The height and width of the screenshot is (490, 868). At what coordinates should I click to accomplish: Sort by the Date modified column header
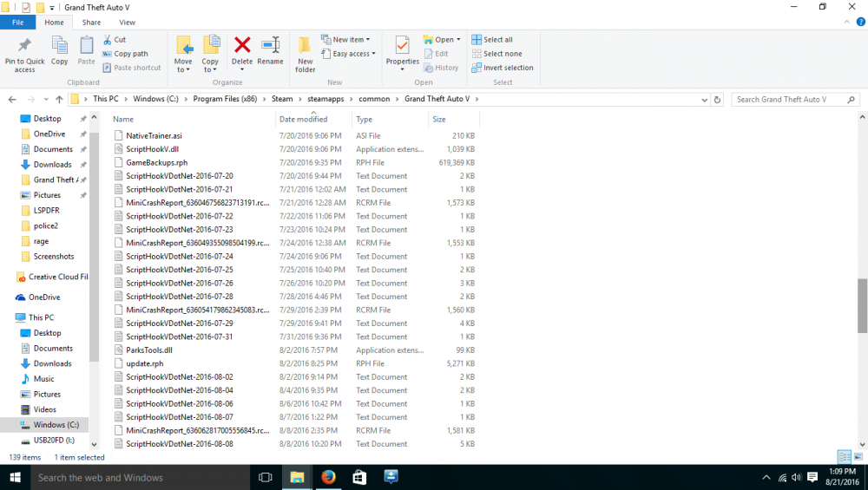click(303, 119)
